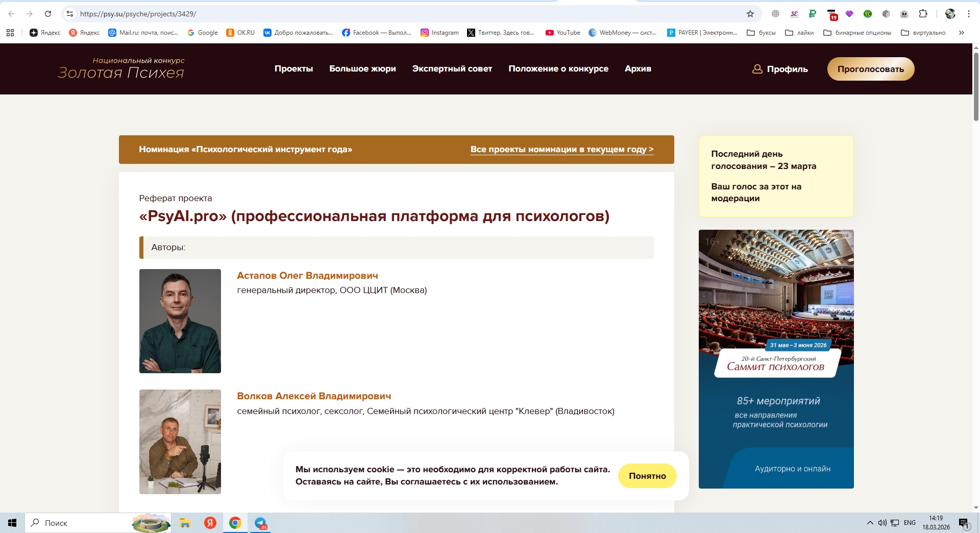Open the 'Саммит психологов' advertisement banner
This screenshot has height=533, width=980.
pyautogui.click(x=776, y=359)
